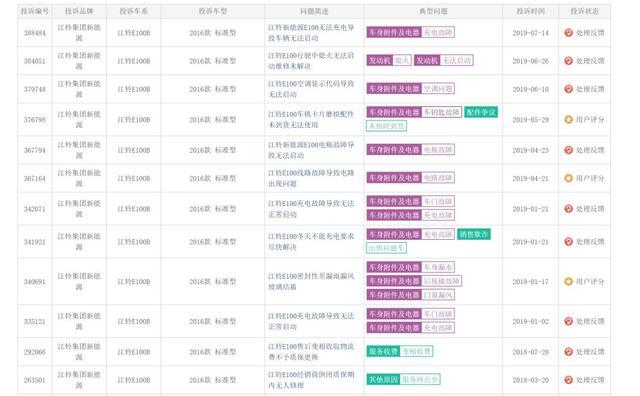Click the 投诉车型 column header

point(213,11)
